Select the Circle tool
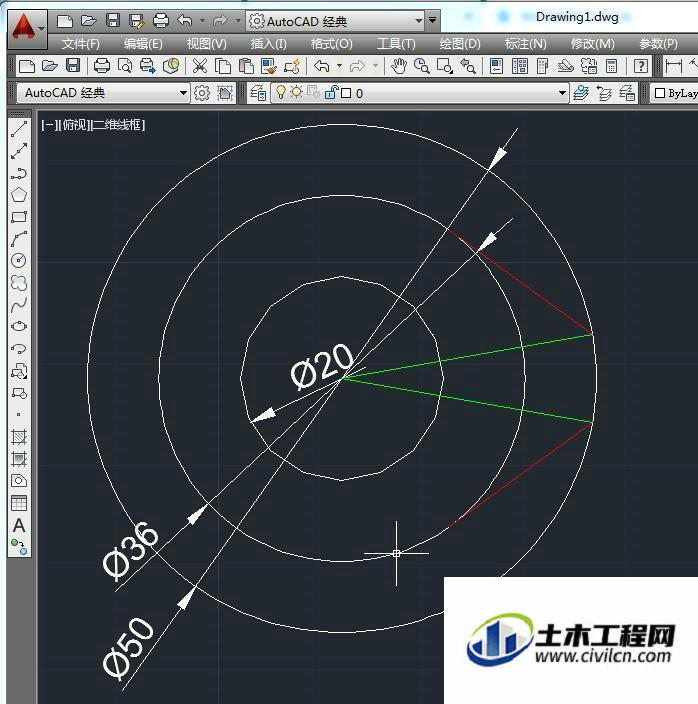Viewport: 698px width, 704px height. point(19,261)
